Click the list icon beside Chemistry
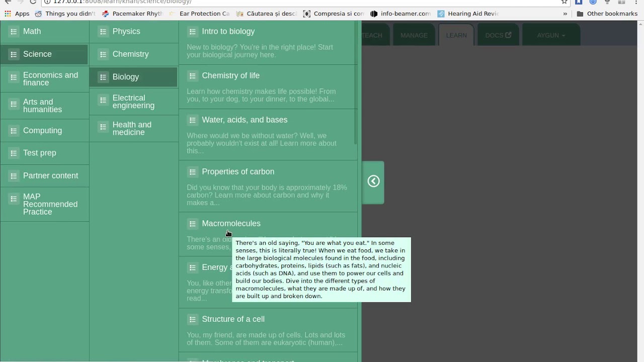 [x=103, y=54]
